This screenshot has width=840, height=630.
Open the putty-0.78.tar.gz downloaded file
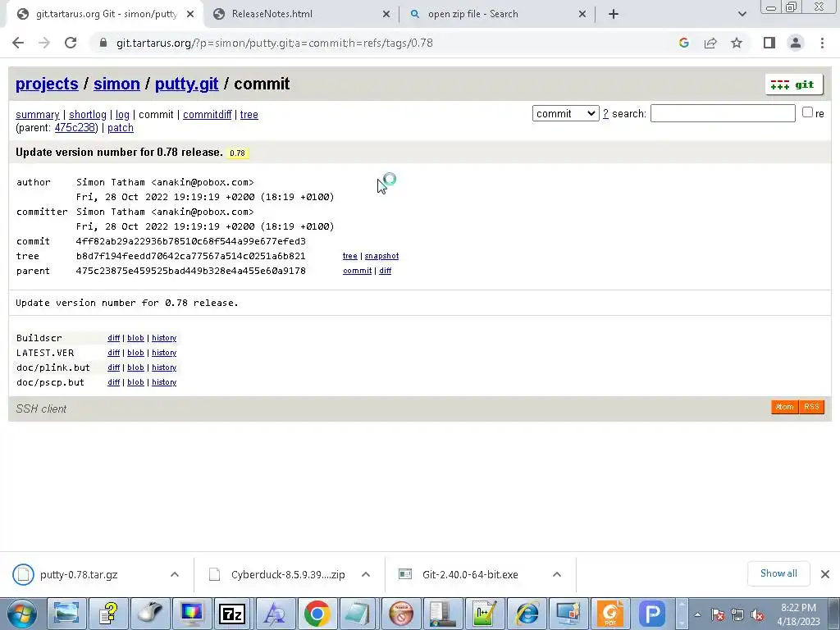[x=79, y=575]
